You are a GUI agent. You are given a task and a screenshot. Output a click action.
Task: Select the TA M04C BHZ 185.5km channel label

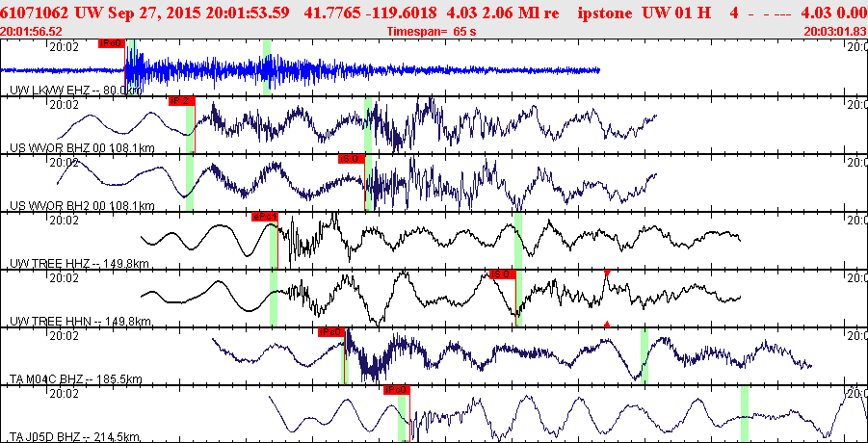pos(76,378)
